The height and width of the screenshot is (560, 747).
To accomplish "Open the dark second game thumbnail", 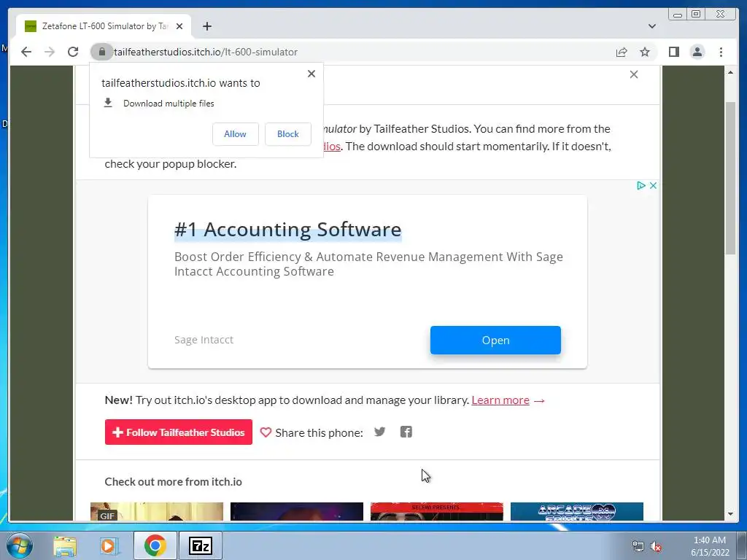I will coord(297,511).
